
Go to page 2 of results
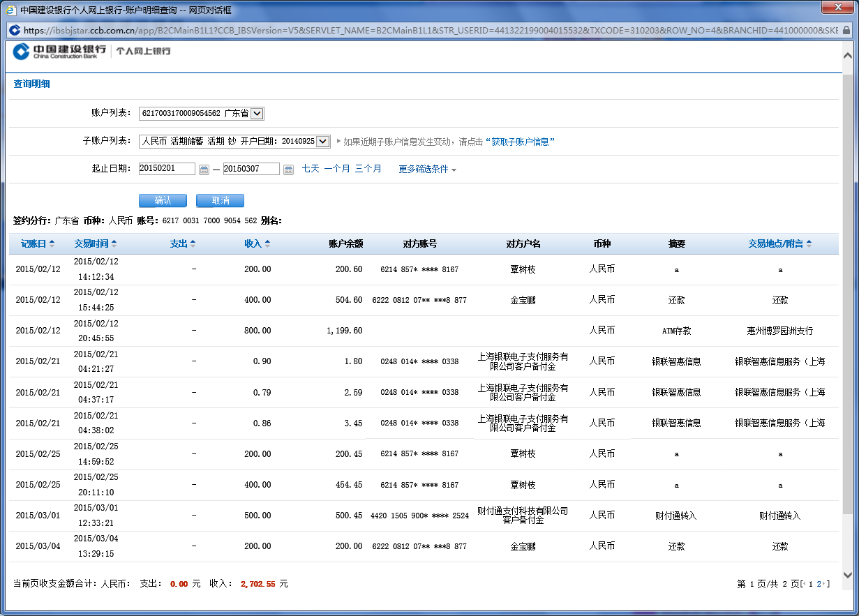coord(819,584)
